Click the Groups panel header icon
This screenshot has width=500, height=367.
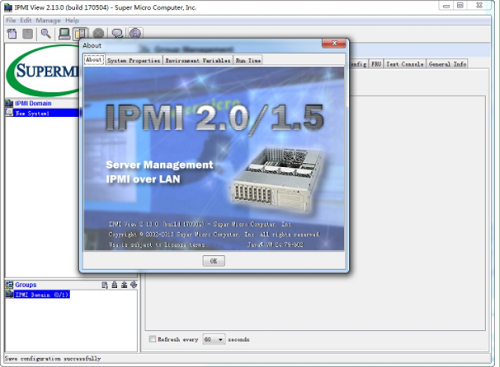click(x=9, y=285)
